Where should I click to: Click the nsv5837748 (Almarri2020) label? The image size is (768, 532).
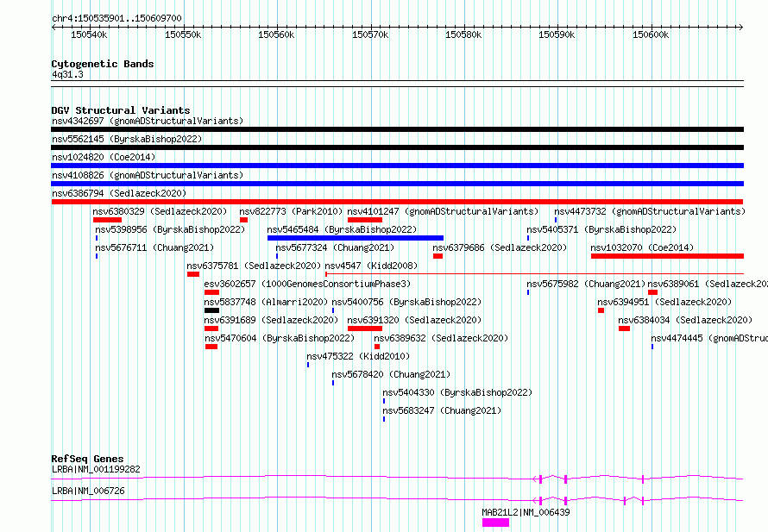[x=266, y=302]
